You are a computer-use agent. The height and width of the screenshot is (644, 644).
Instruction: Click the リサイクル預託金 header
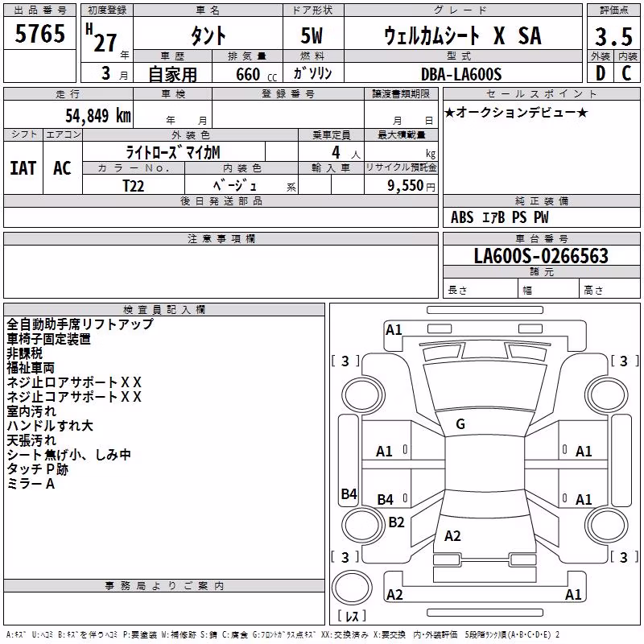(x=401, y=167)
